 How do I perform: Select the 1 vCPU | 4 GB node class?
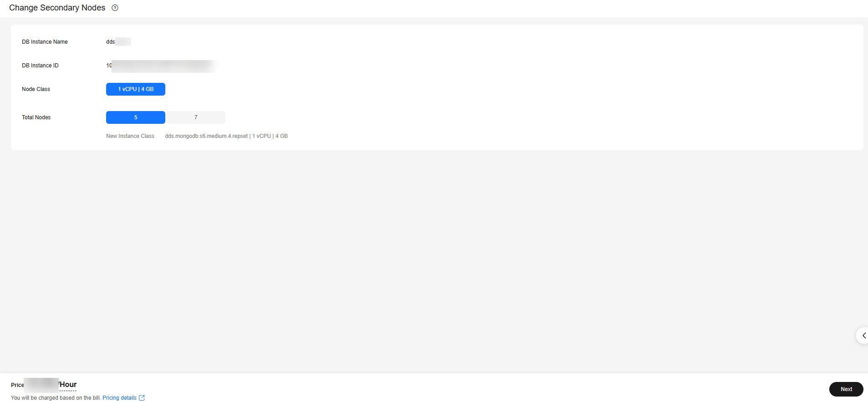136,89
